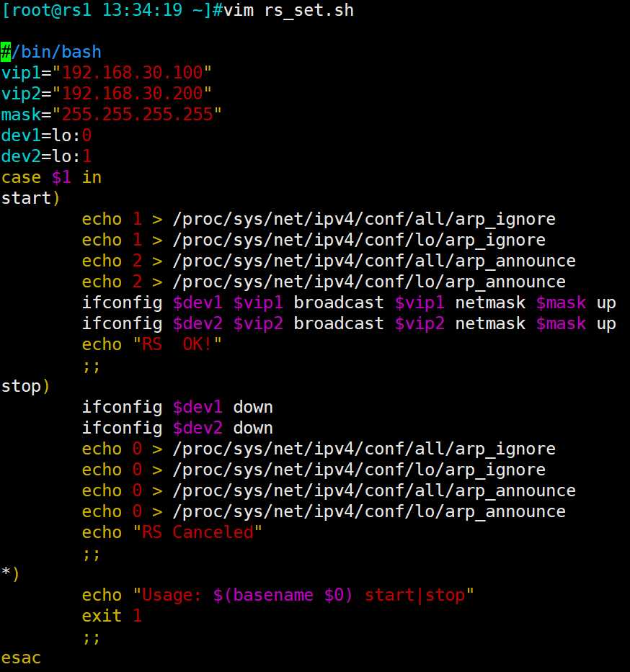Click the 'echo 1 > .../lo/arp_ignore' line
This screenshot has height=672, width=630.
pyautogui.click(x=314, y=240)
